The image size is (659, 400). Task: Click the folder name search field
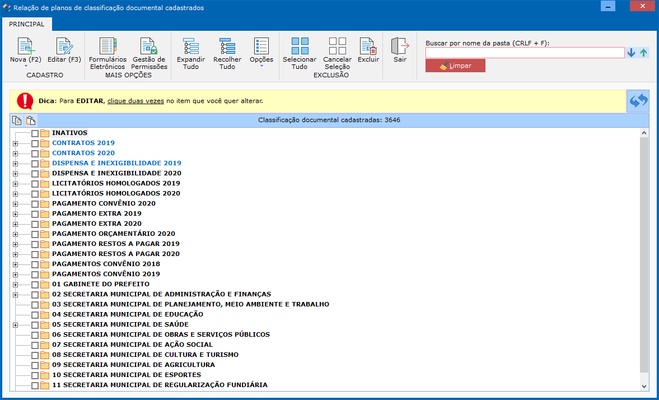tap(524, 53)
